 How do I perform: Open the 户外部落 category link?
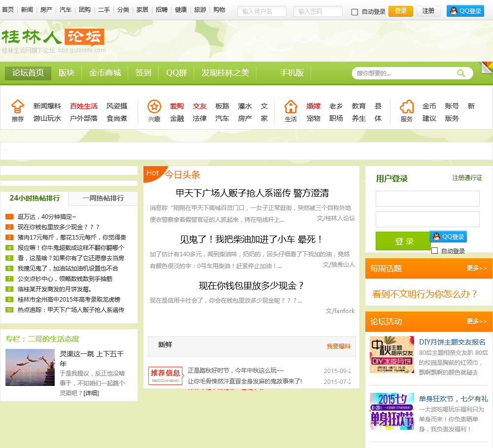[x=84, y=118]
